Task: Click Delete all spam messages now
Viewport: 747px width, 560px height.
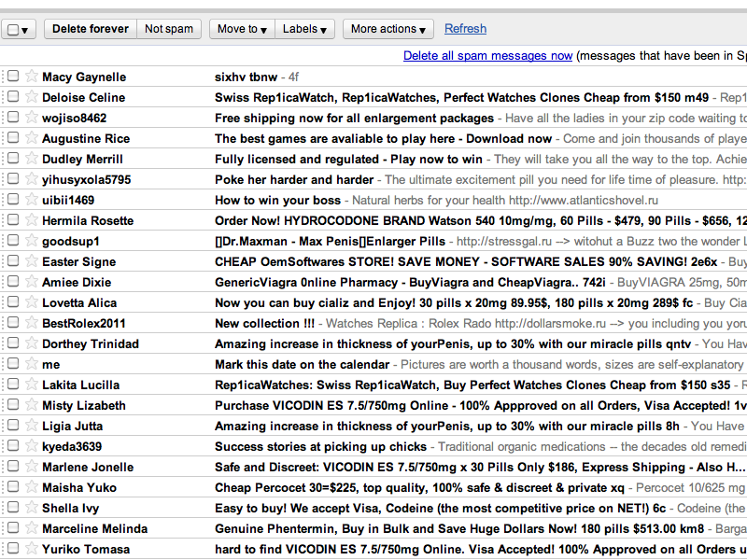Action: pos(487,56)
